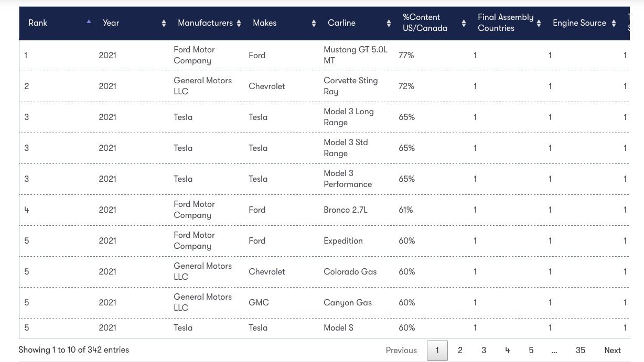This screenshot has height=362, width=644.
Task: Jump to last page 35
Action: click(x=580, y=350)
